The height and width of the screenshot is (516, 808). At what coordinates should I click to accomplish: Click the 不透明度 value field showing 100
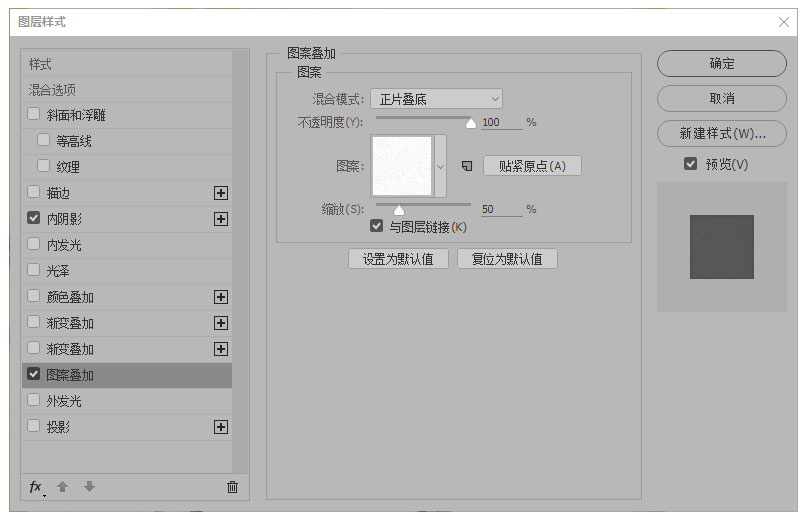(501, 123)
